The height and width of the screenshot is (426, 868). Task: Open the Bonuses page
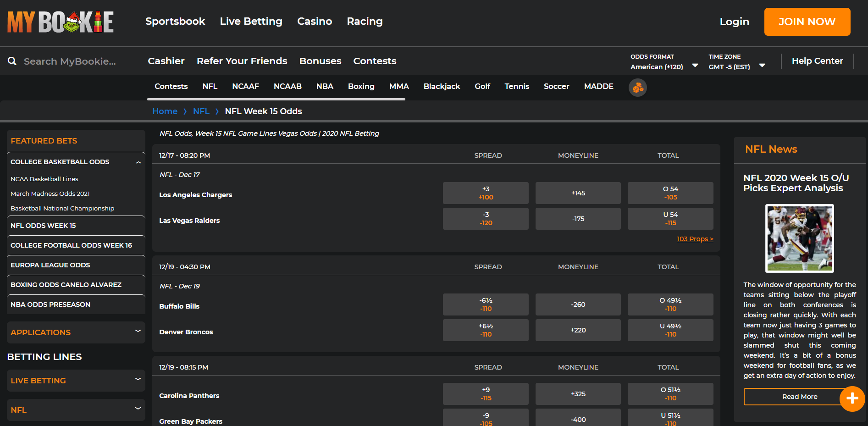point(320,61)
